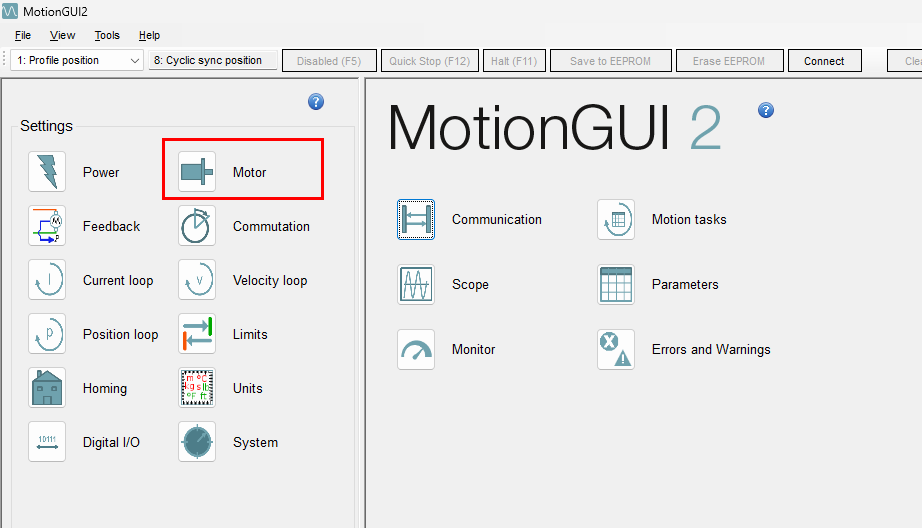Click the Homing label
Viewport: 922px width, 528px height.
(x=105, y=389)
